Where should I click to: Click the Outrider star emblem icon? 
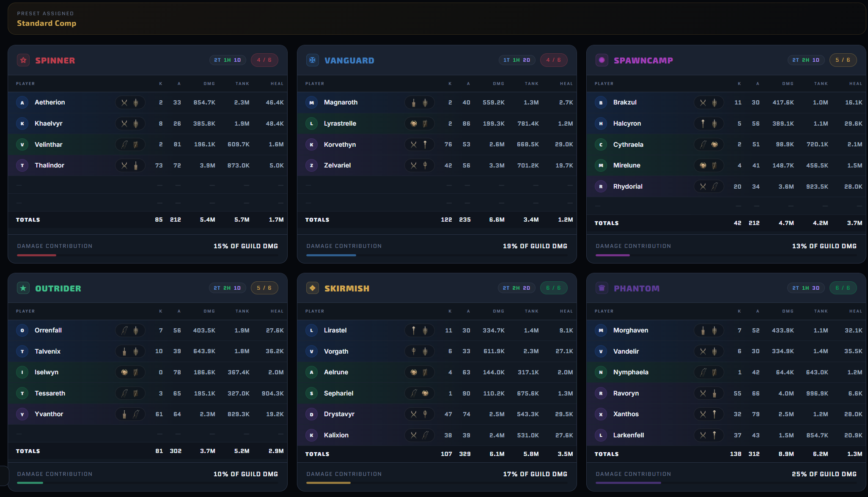23,288
